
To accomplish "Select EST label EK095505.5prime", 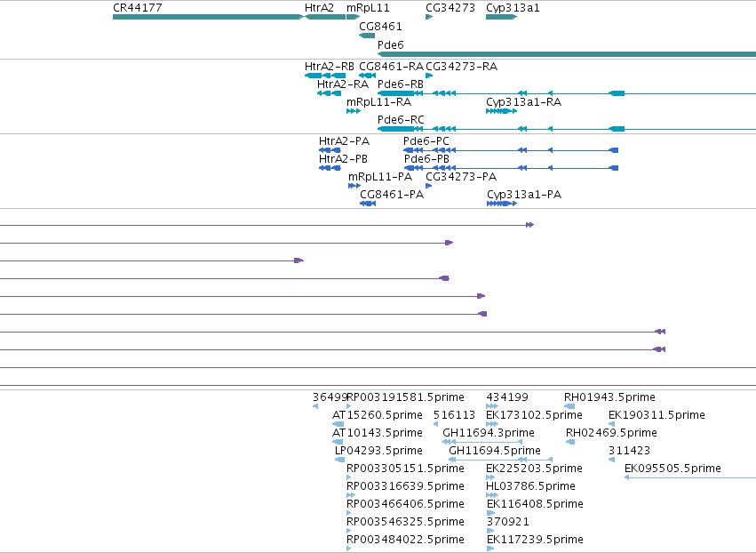I will coord(672,469).
